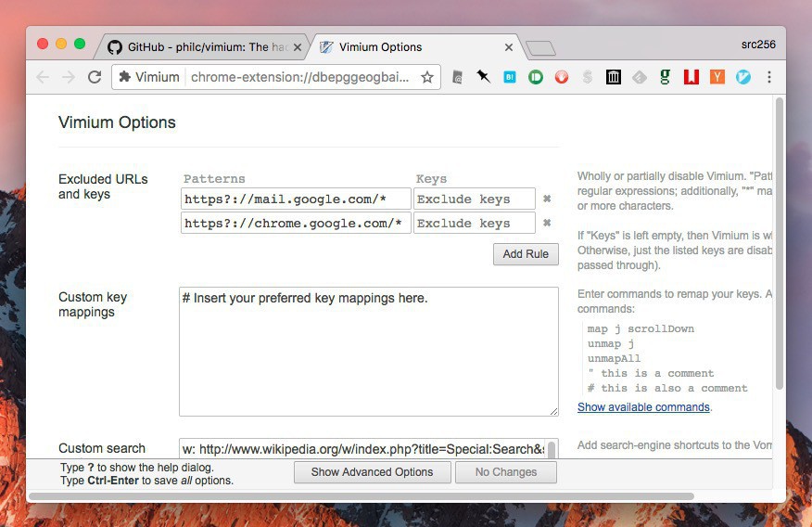Open a new tab button
Viewport: 812px width, 527px height.
click(540, 48)
